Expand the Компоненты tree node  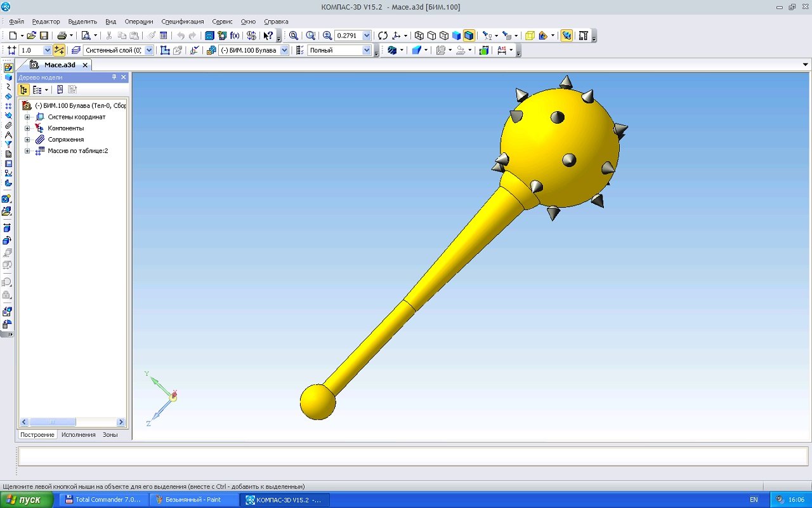[x=27, y=128]
